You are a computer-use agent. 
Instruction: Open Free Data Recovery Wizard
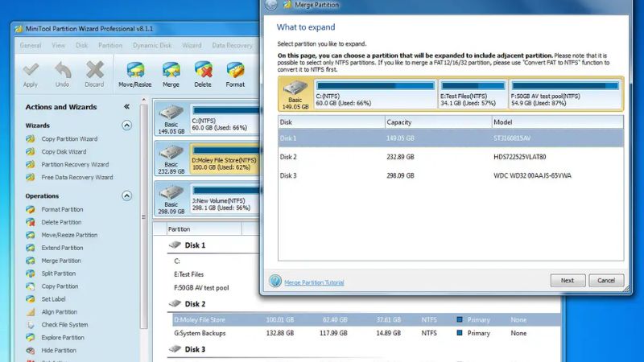(76, 177)
